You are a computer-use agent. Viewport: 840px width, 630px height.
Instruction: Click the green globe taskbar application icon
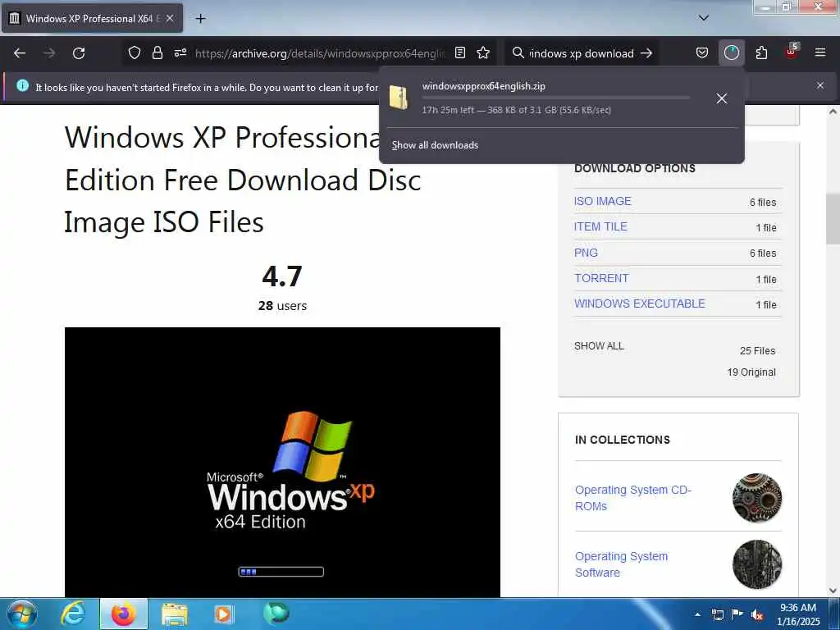[x=276, y=614]
